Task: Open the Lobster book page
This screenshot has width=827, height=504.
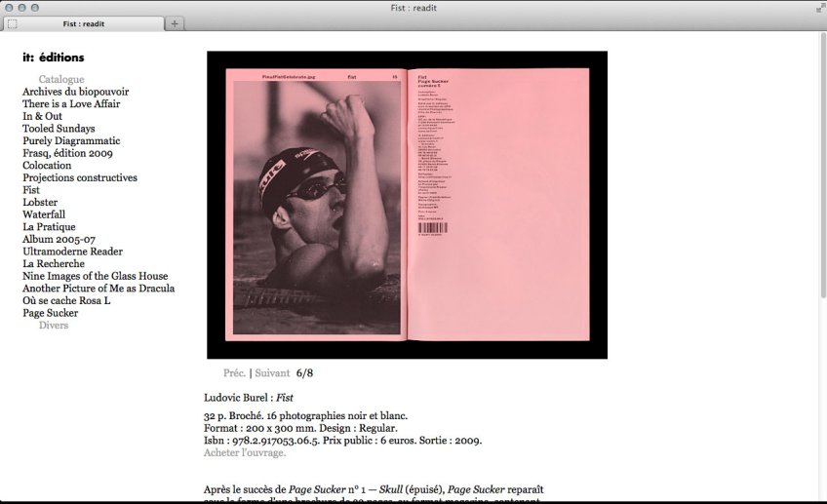Action: (x=40, y=202)
